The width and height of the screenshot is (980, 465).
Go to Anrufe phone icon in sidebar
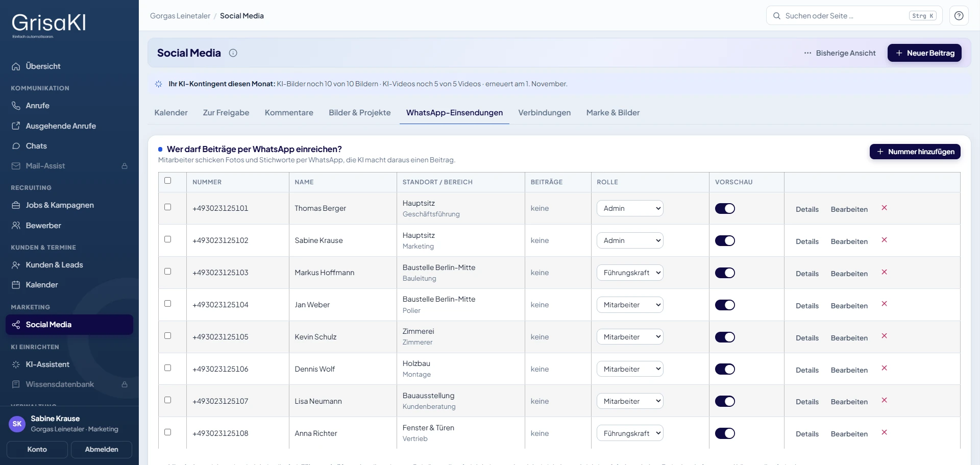[16, 106]
